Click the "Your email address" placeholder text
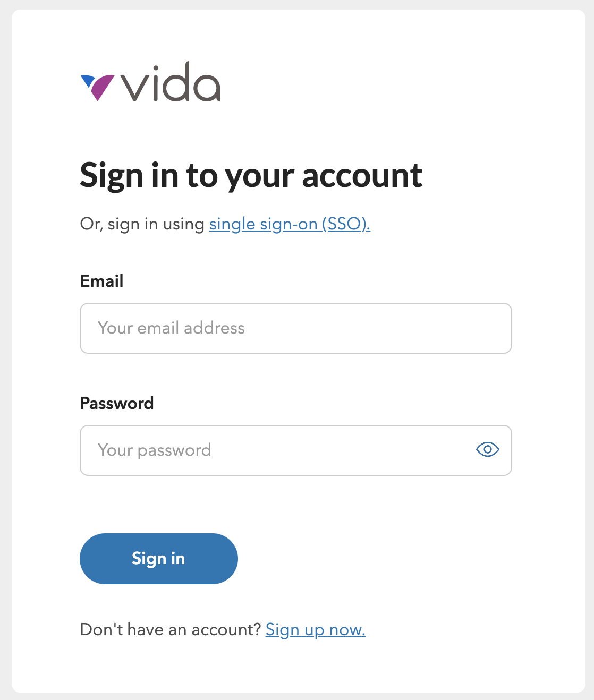This screenshot has width=594, height=700. coord(171,328)
